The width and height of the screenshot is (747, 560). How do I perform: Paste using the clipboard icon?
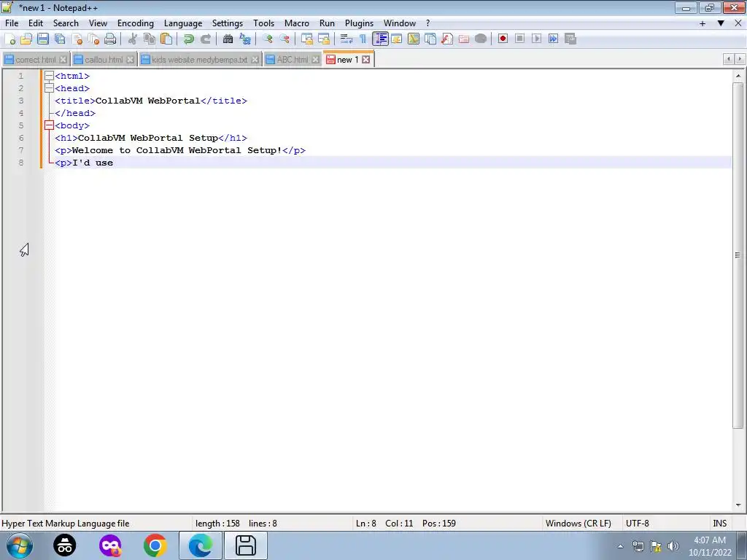pos(166,39)
